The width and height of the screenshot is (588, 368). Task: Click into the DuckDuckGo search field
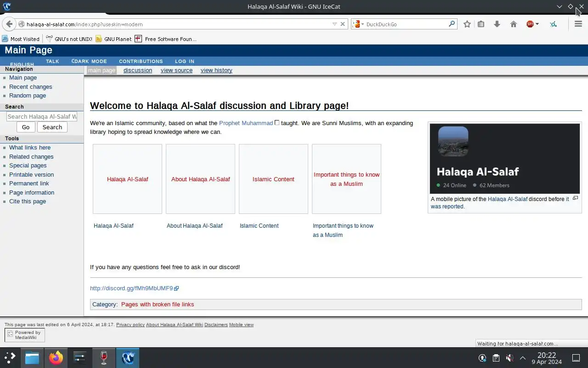pos(406,24)
